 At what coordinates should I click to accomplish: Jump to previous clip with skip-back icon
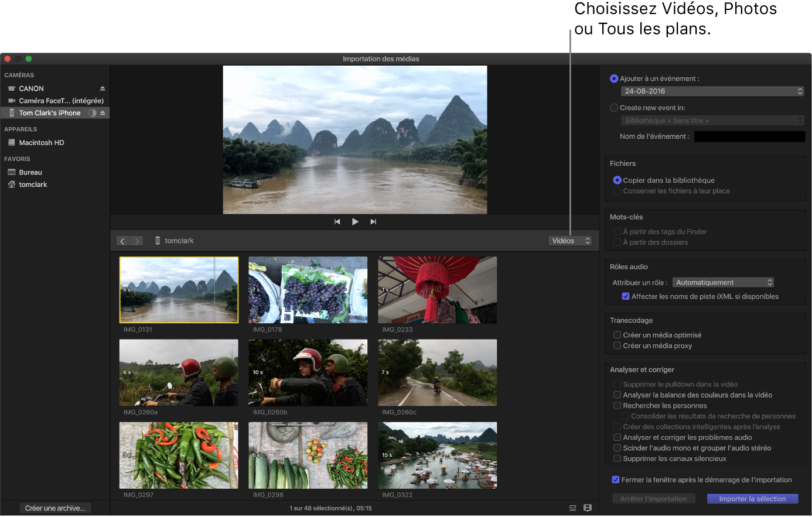tap(337, 222)
